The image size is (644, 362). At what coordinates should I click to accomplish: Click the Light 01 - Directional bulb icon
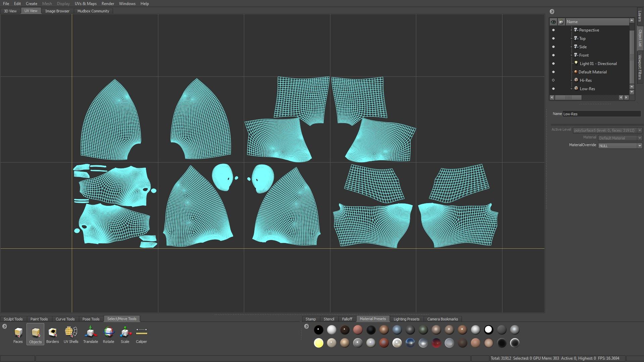[x=576, y=63]
